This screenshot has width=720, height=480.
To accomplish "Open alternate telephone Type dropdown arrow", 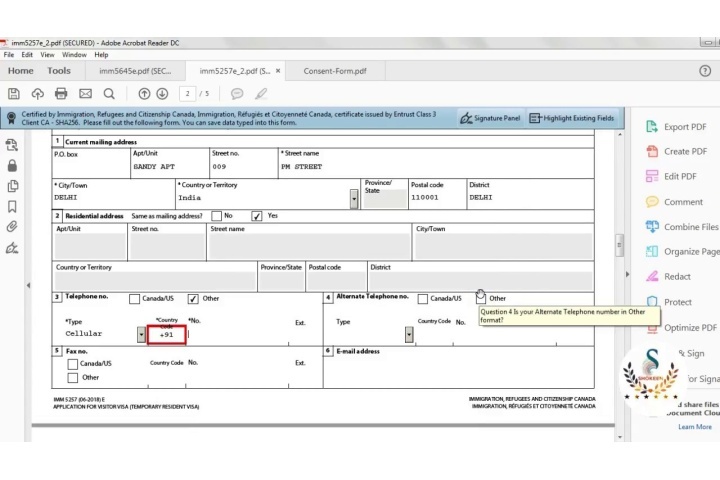I will click(x=409, y=334).
